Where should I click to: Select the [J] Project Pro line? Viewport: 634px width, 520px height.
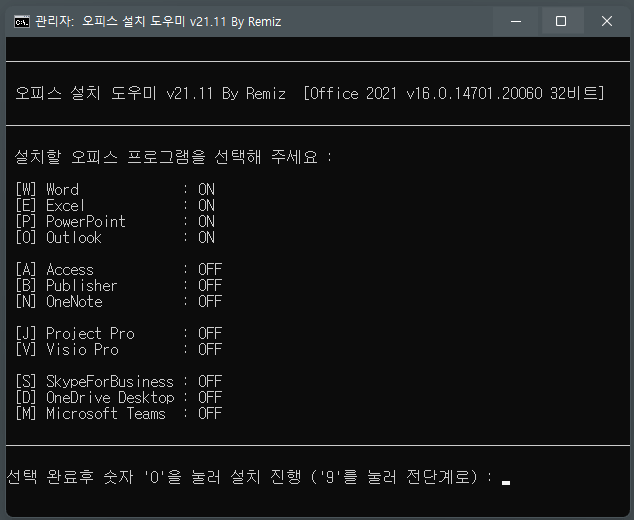pos(118,334)
